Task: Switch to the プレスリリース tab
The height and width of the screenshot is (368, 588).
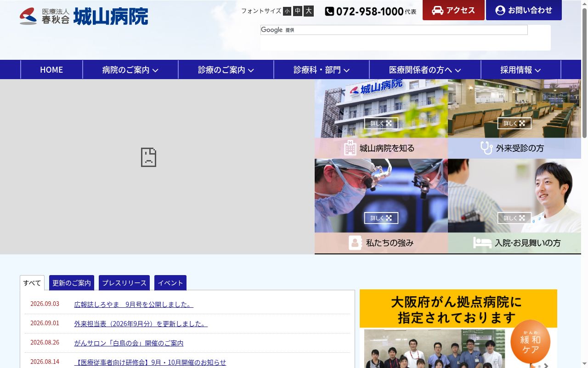Action: click(x=124, y=283)
